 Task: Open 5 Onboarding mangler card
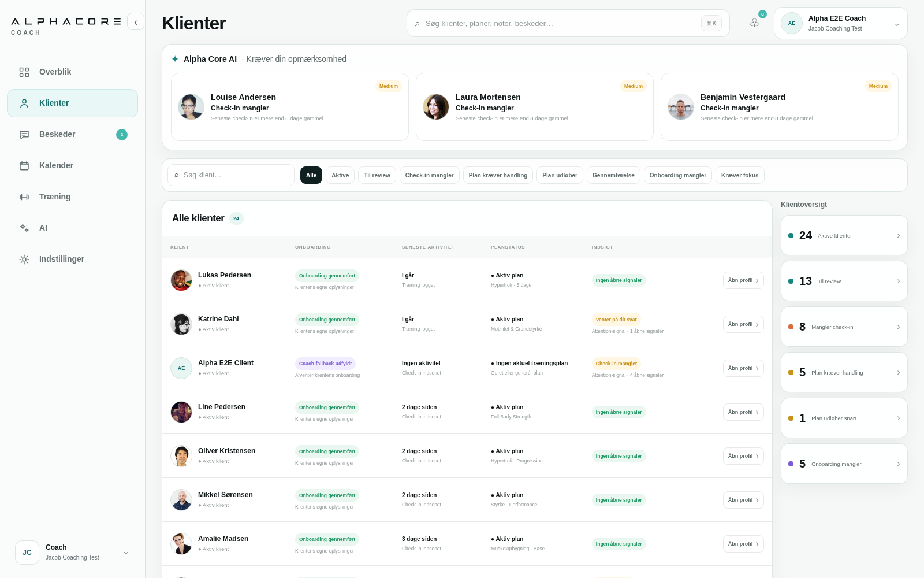coord(844,464)
